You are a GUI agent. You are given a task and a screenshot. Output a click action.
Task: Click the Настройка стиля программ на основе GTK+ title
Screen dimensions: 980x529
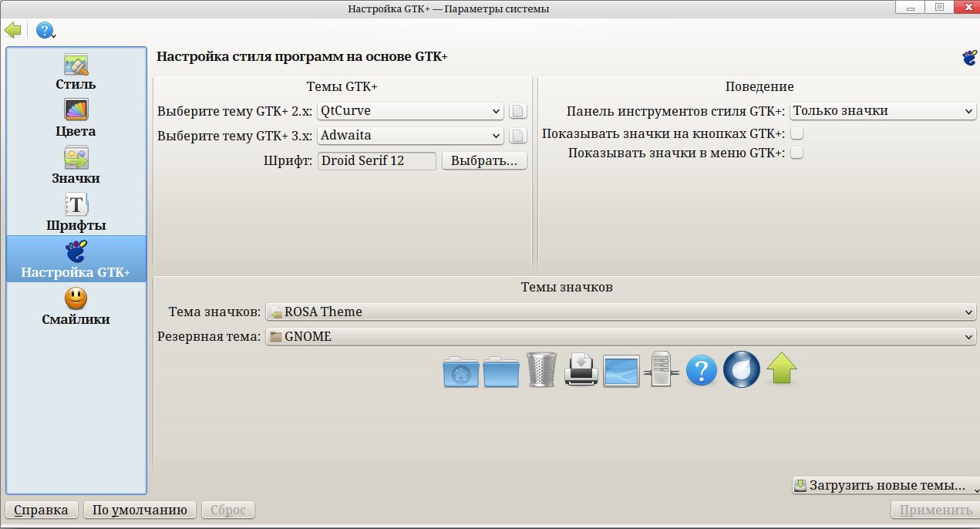tap(302, 57)
